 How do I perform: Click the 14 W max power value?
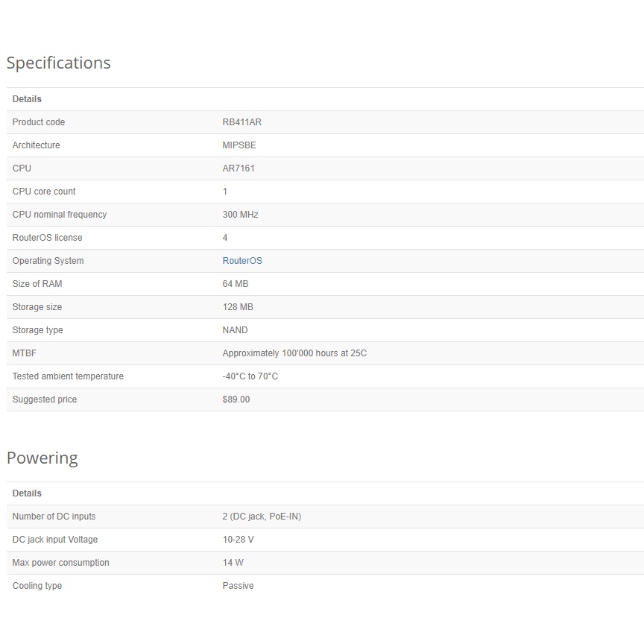tap(233, 563)
